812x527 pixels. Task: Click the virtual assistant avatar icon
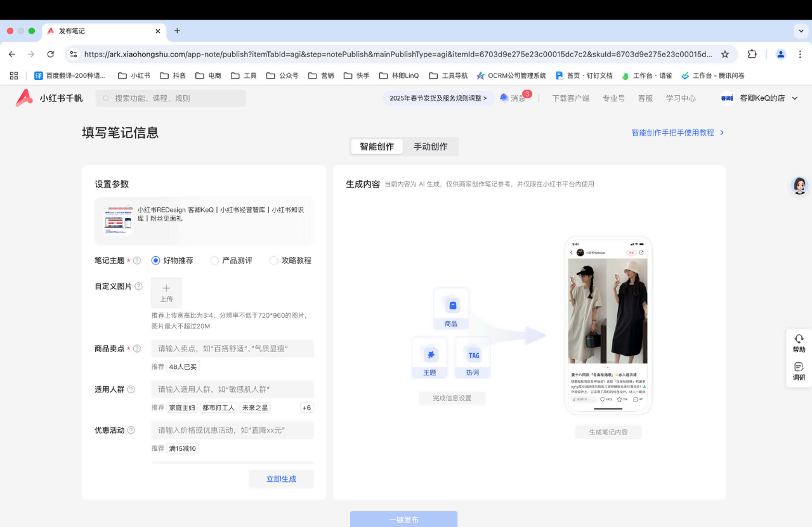(x=799, y=185)
